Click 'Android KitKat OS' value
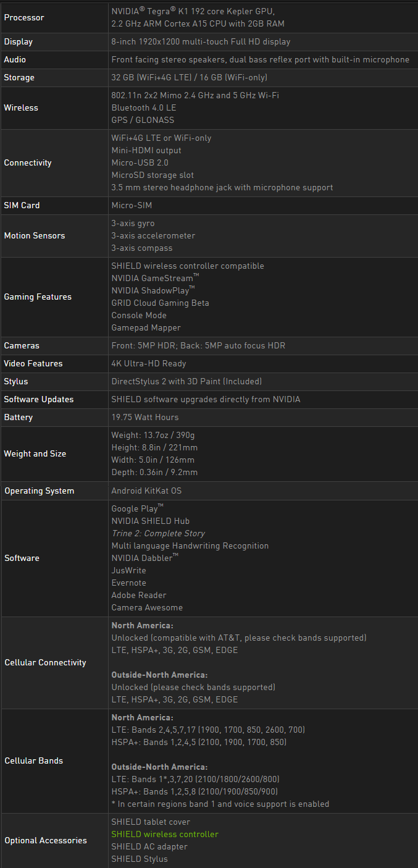Image resolution: width=418 pixels, height=868 pixels. click(146, 491)
